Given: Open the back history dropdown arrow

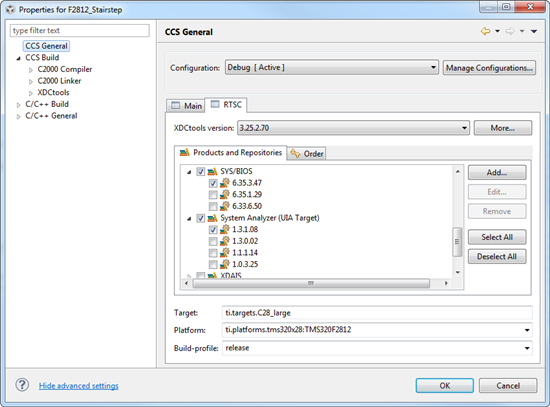Looking at the screenshot, I should [x=497, y=31].
